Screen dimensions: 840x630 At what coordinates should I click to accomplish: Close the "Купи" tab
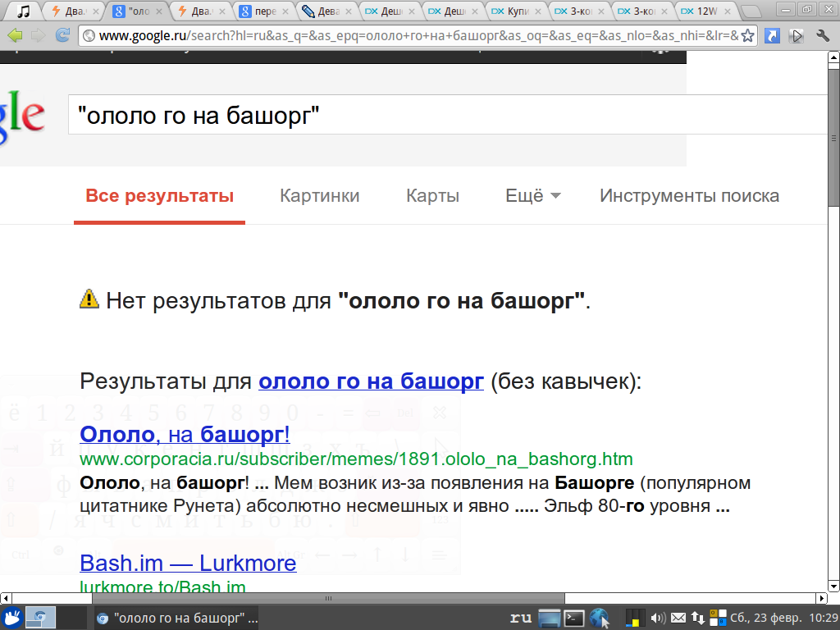(538, 11)
